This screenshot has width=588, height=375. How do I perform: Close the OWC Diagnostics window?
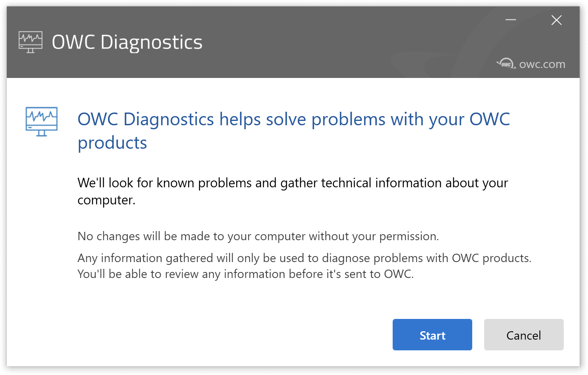point(556,20)
